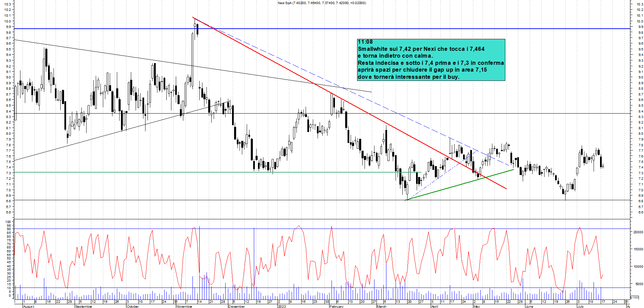Click the '10.3' label on the right price axis

coord(640,4)
